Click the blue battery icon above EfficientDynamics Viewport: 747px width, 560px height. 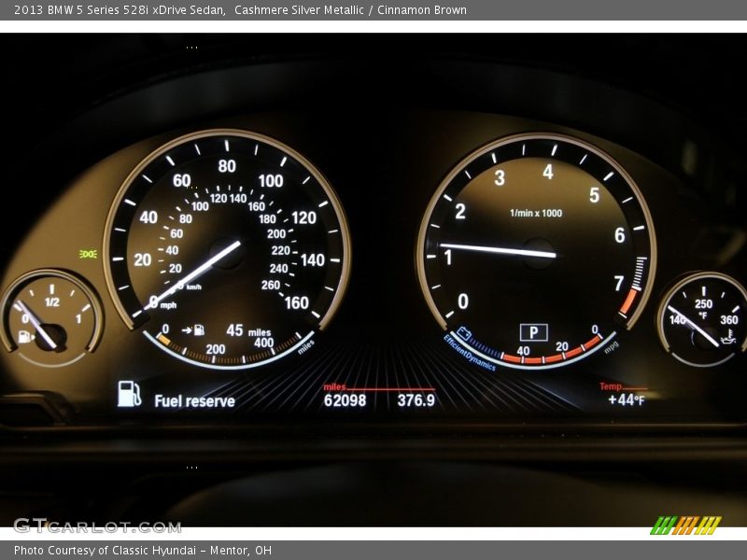tap(463, 333)
